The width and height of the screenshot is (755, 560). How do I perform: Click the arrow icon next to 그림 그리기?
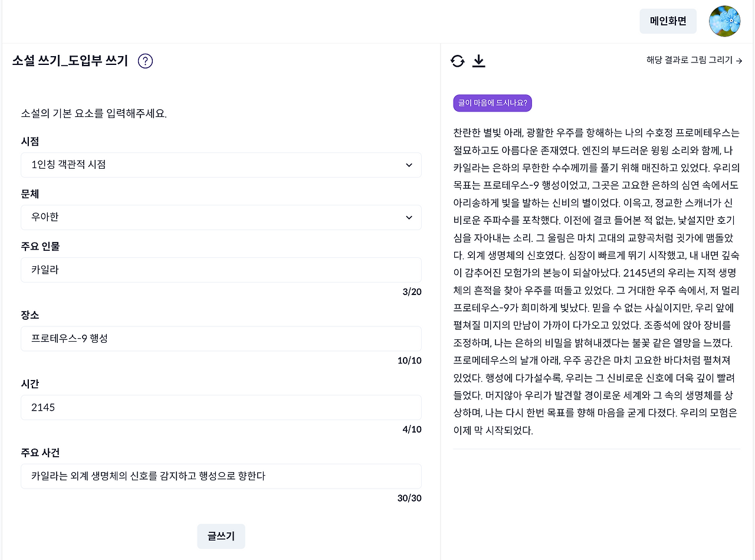click(x=738, y=60)
